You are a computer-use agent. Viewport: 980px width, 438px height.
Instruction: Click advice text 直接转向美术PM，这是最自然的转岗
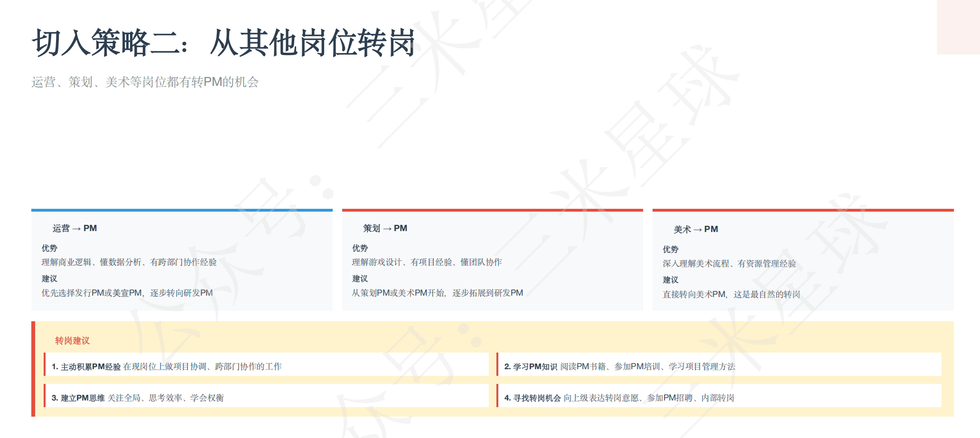click(731, 294)
